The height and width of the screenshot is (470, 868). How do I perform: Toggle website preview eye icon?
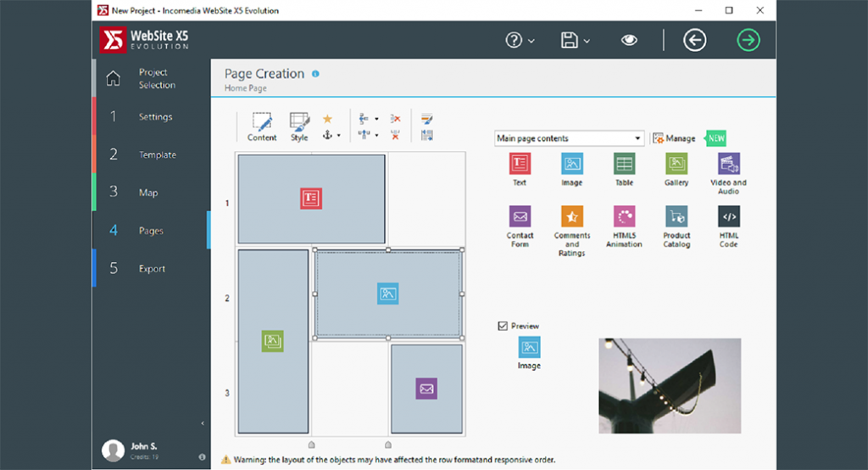(x=629, y=40)
